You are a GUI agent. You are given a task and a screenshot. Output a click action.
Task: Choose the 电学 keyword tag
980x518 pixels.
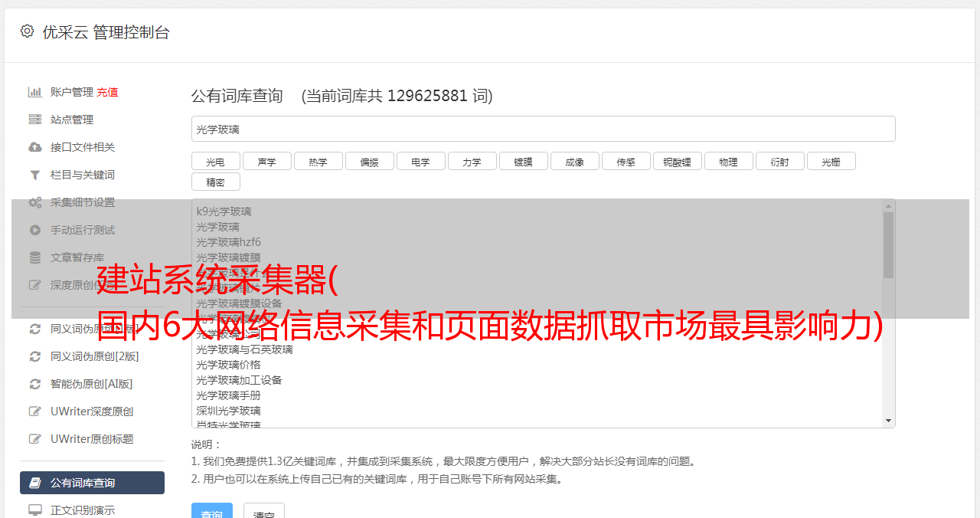pyautogui.click(x=420, y=162)
